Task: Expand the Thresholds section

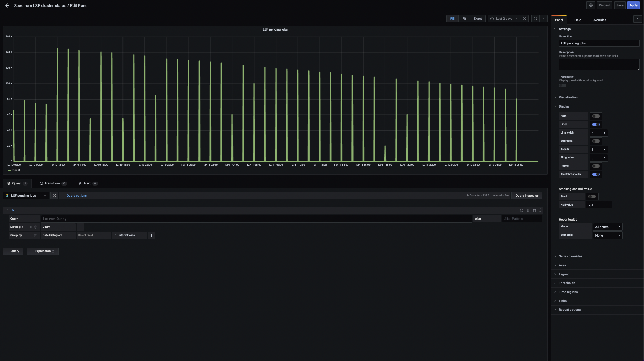Action: click(567, 283)
